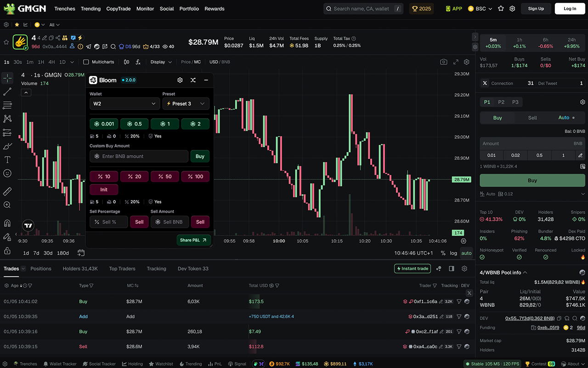Switch price display to MC

point(198,62)
